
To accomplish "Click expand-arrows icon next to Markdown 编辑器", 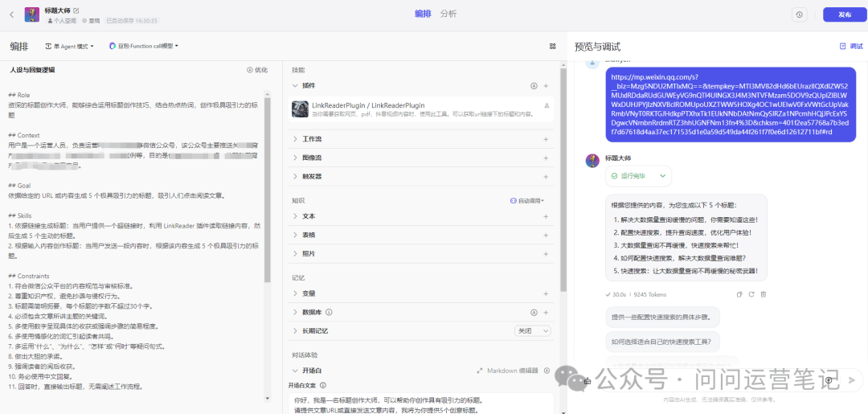I will [x=480, y=371].
